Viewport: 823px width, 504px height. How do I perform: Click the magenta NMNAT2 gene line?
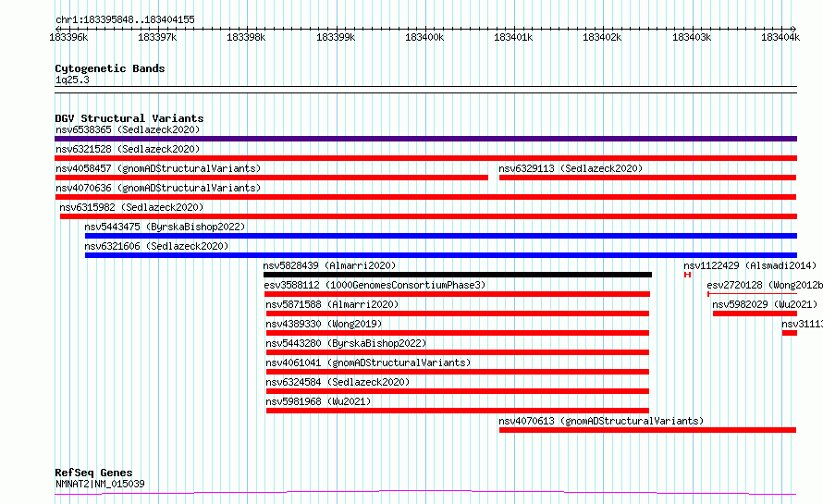pyautogui.click(x=425, y=493)
